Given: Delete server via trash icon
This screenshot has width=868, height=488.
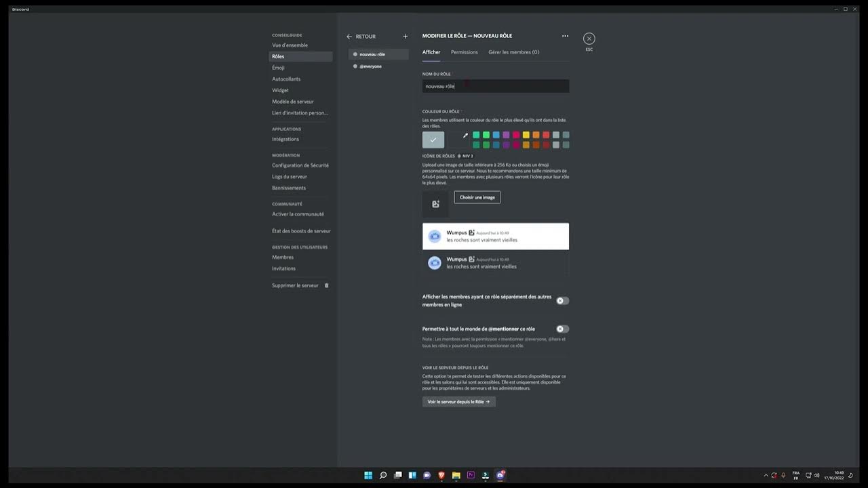Looking at the screenshot, I should pos(326,285).
